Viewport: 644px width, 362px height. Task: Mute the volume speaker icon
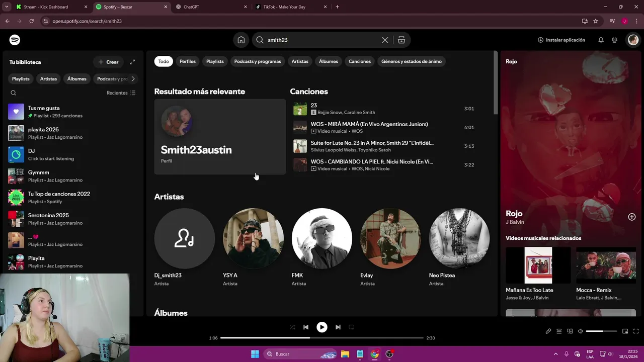coord(581,331)
